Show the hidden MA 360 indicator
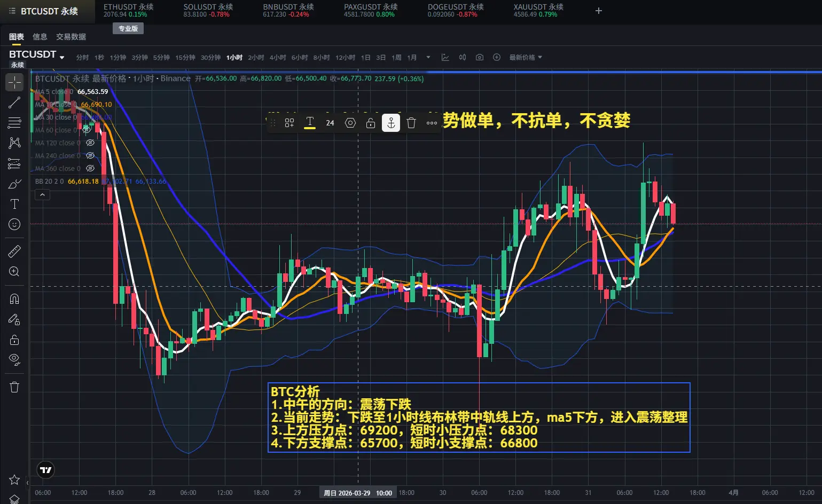 (x=90, y=168)
